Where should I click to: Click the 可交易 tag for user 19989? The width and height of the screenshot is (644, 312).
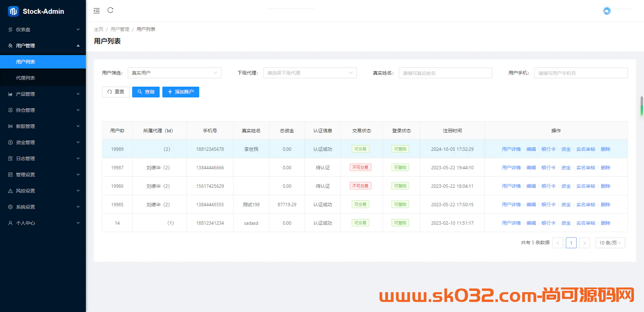pyautogui.click(x=360, y=149)
